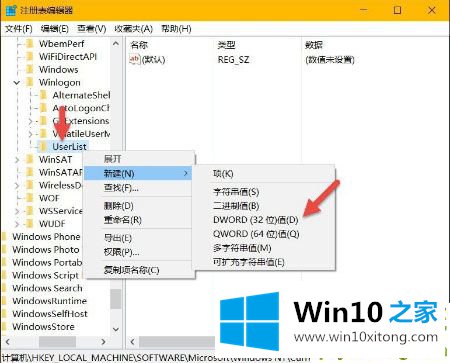This screenshot has width=450, height=363.
Task: Select the Windows Script key
Action: (45, 275)
